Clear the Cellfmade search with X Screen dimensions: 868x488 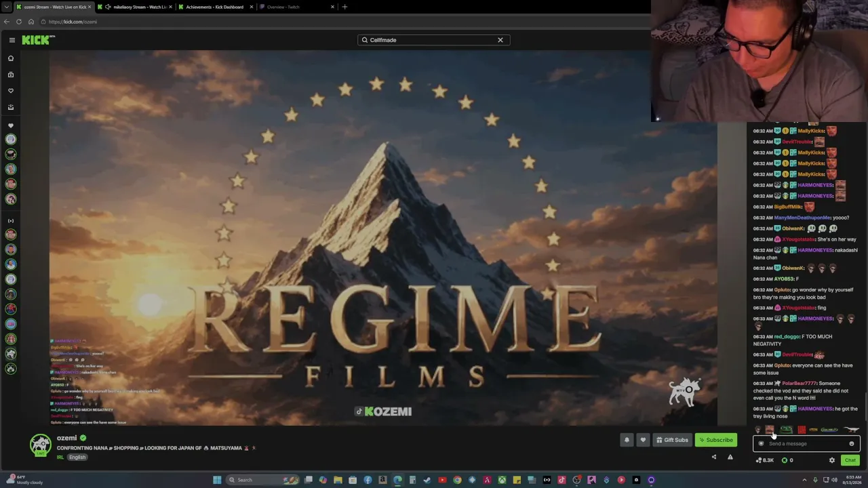coord(500,40)
